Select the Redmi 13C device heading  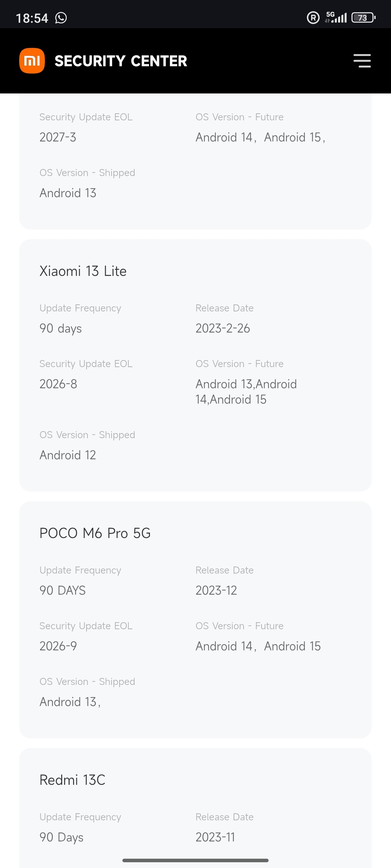point(72,780)
